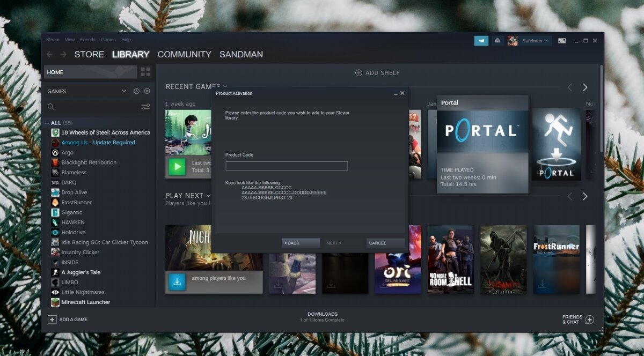Expand the RECENT GAMES section chevron
The width and height of the screenshot is (644, 356).
click(225, 87)
